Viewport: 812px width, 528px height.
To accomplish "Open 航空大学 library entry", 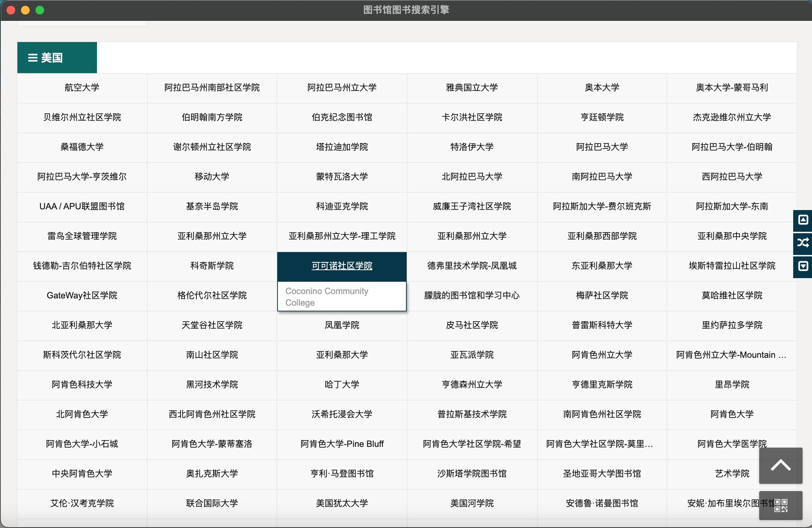I will (82, 88).
